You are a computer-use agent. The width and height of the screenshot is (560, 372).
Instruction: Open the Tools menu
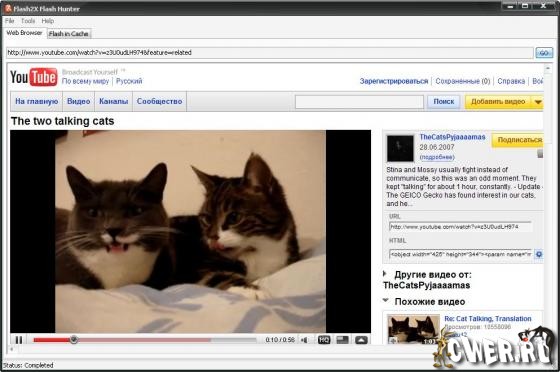(28, 21)
